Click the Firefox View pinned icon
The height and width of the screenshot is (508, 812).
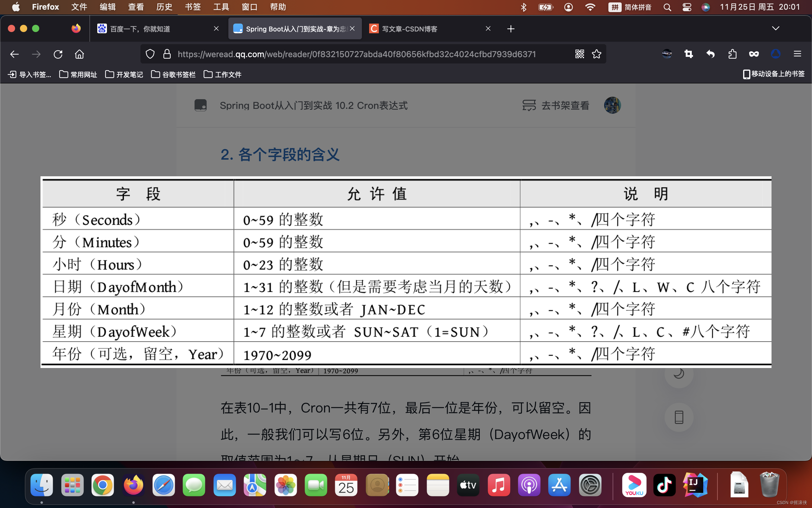click(x=76, y=28)
